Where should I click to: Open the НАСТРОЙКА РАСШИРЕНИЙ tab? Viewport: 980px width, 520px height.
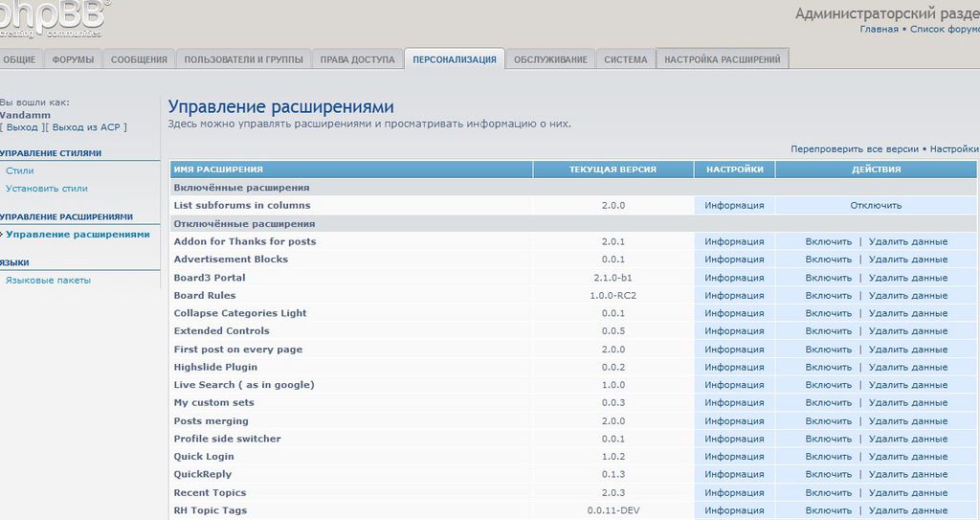tap(723, 59)
